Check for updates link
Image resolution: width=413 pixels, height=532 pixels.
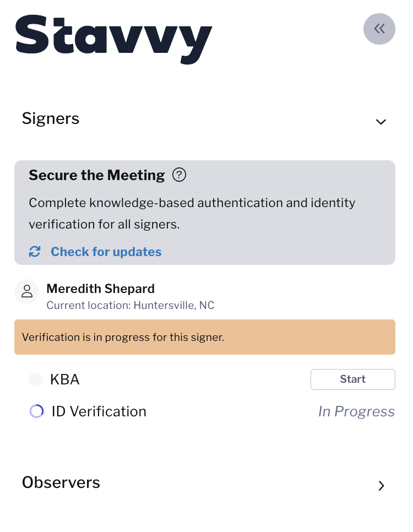[106, 252]
